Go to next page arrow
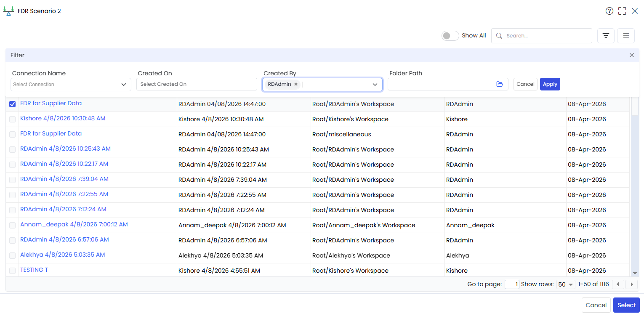 point(631,284)
